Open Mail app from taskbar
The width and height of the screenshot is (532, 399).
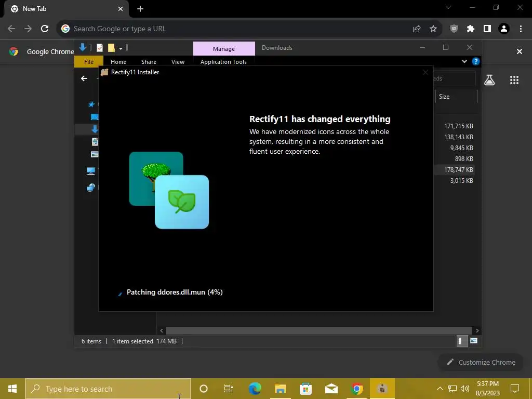[x=331, y=389]
